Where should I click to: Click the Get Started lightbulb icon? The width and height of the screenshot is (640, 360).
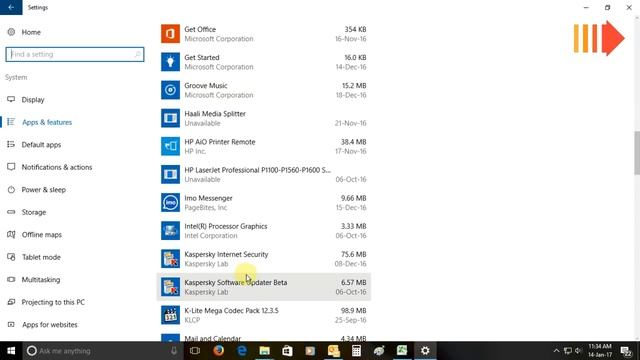(170, 62)
